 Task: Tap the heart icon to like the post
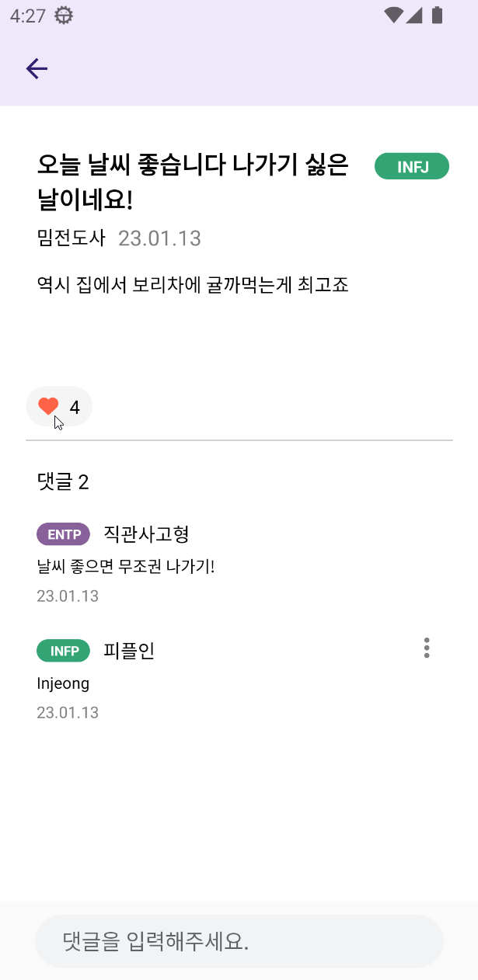pos(47,405)
